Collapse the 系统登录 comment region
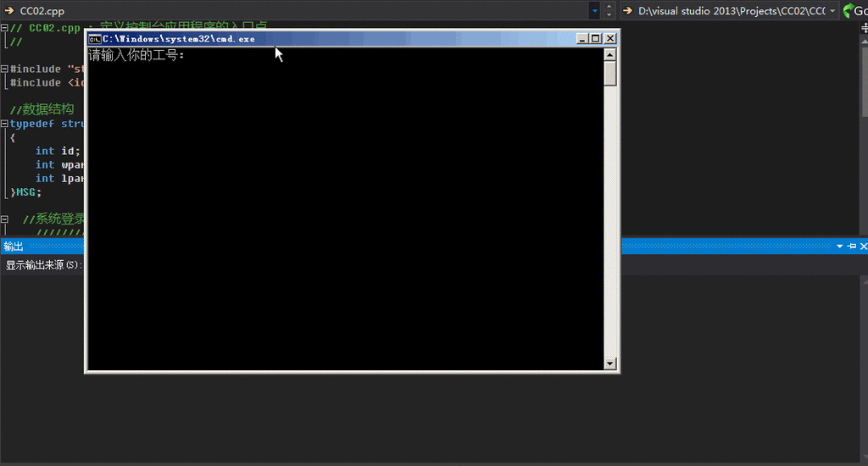Viewport: 868px width, 466px height. [x=4, y=219]
